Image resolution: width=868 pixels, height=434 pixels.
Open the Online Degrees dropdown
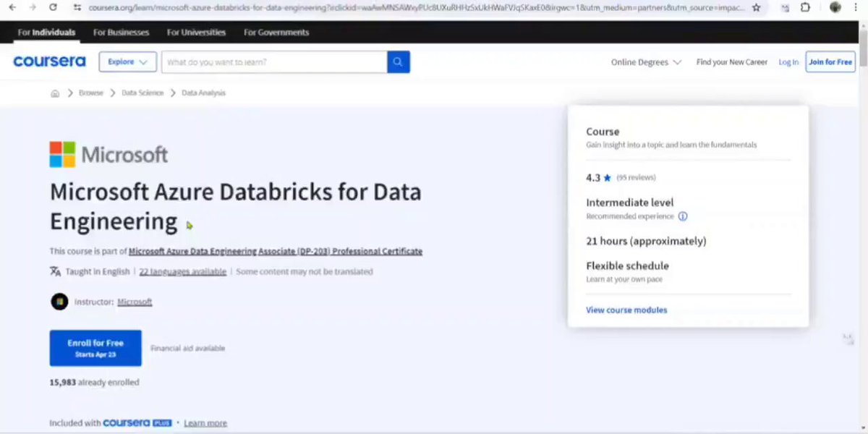pos(646,62)
